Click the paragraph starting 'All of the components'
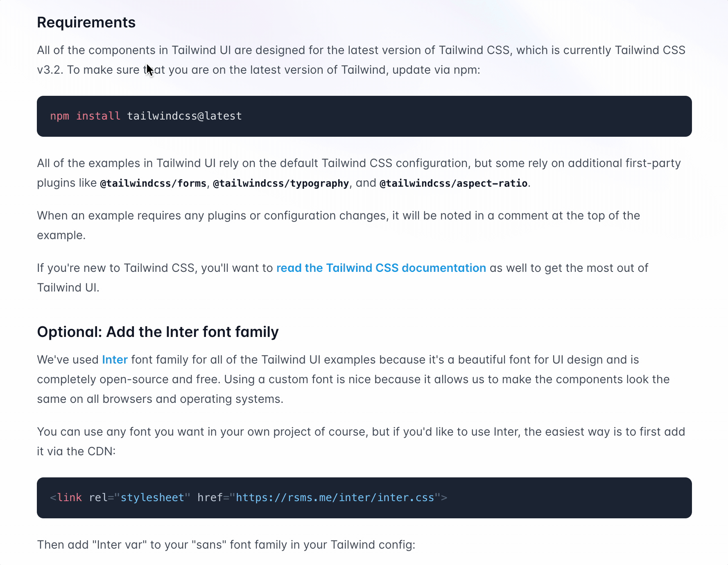 pos(360,50)
